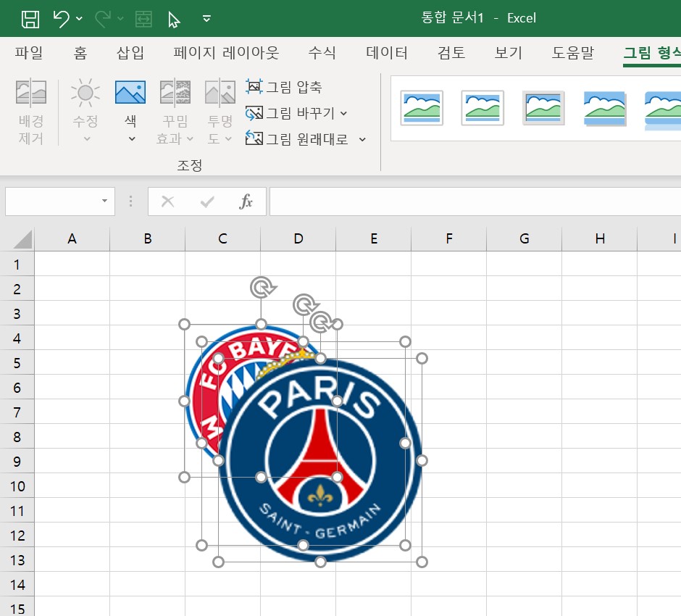
Task: Select column F header
Action: pos(449,238)
